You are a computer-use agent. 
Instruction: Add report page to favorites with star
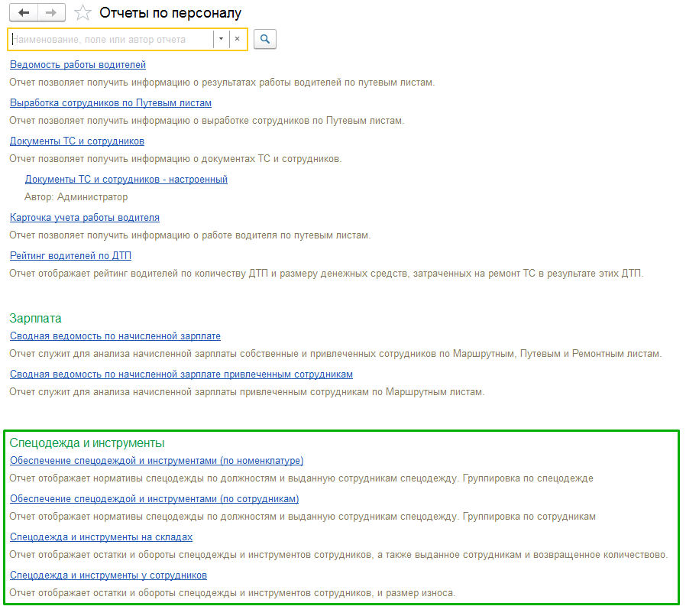coord(83,13)
